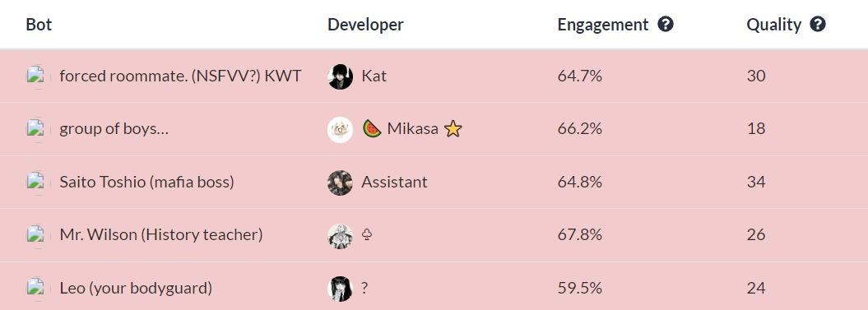The width and height of the screenshot is (868, 310).
Task: Open 'Saito Toshio (mafia boss)' bot link
Action: click(x=146, y=182)
